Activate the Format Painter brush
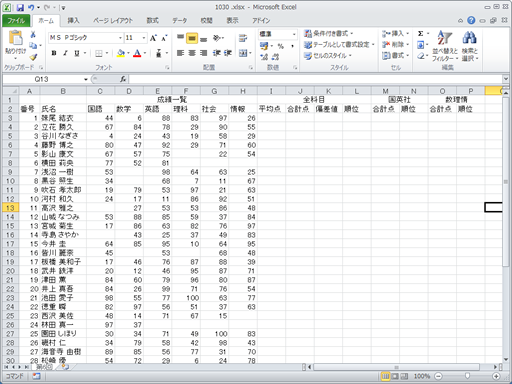Viewport: 512px width, 384px height. click(33, 57)
